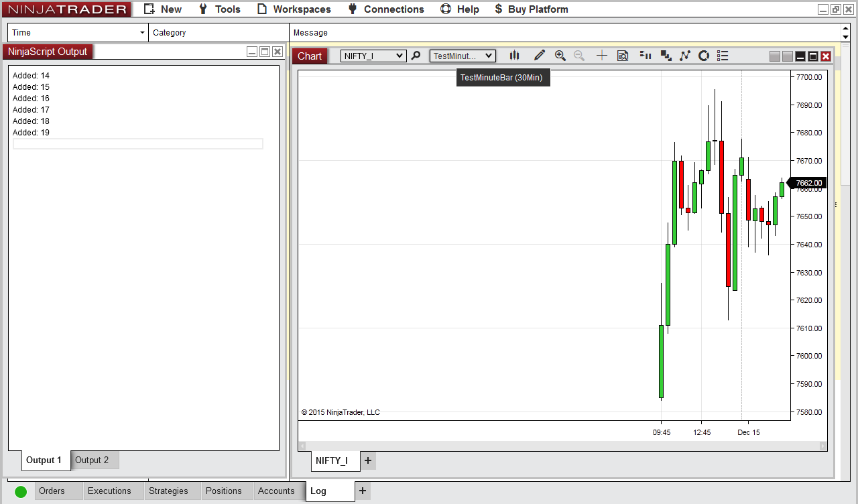Click the chart horizontal scroll right arrow
Image resolution: width=858 pixels, height=504 pixels.
823,446
